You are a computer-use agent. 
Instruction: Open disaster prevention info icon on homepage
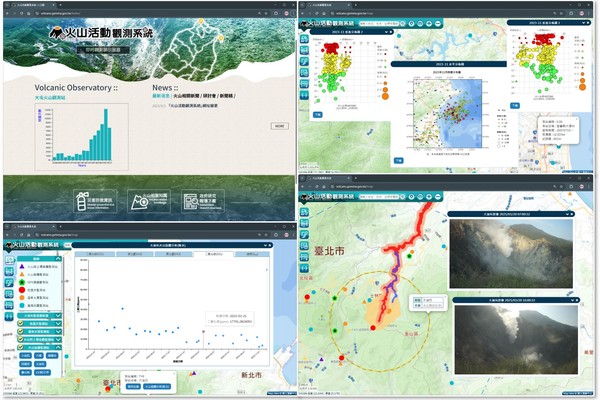click(95, 201)
